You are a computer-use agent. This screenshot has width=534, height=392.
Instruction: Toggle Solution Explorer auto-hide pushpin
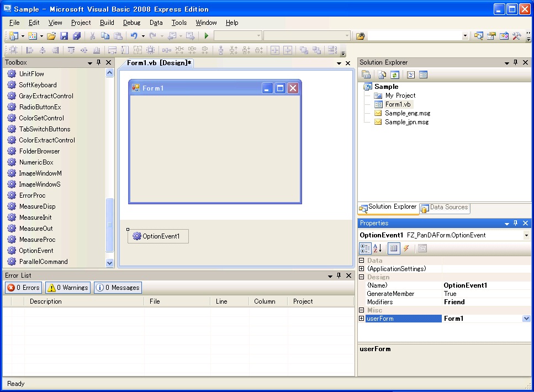[x=516, y=62]
